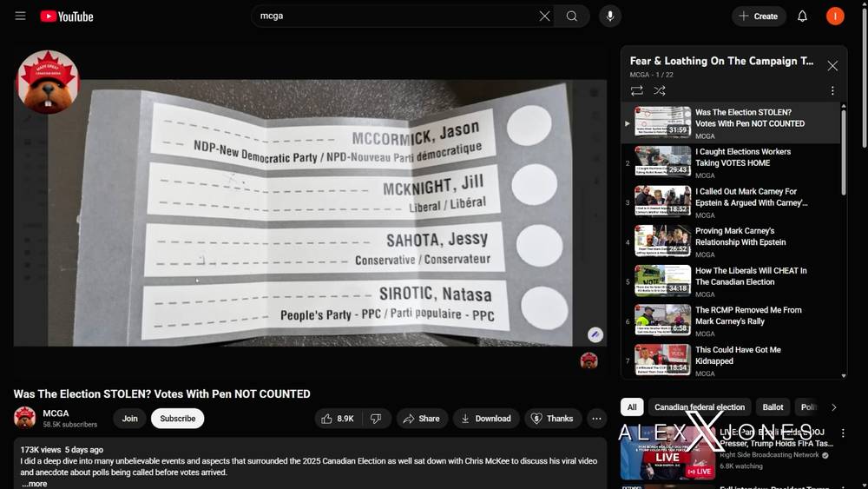The height and width of the screenshot is (489, 868).
Task: Click the YouTube logo home link
Action: (x=67, y=17)
